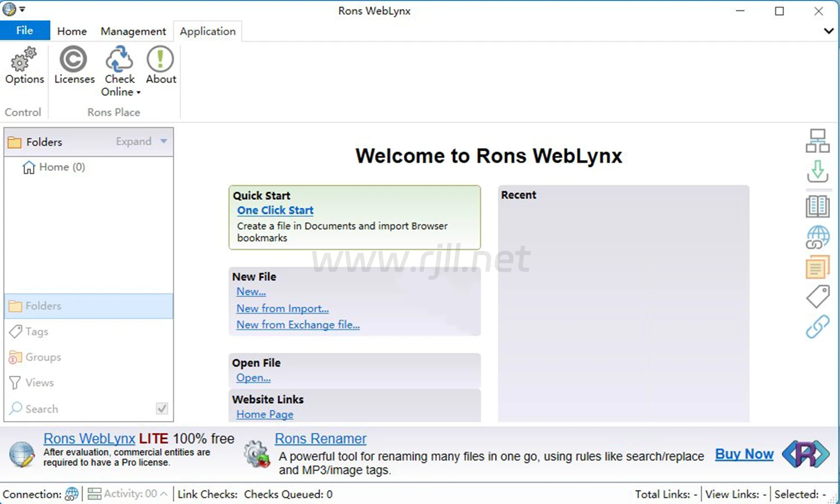Open the File menu
840x504 pixels.
(25, 31)
